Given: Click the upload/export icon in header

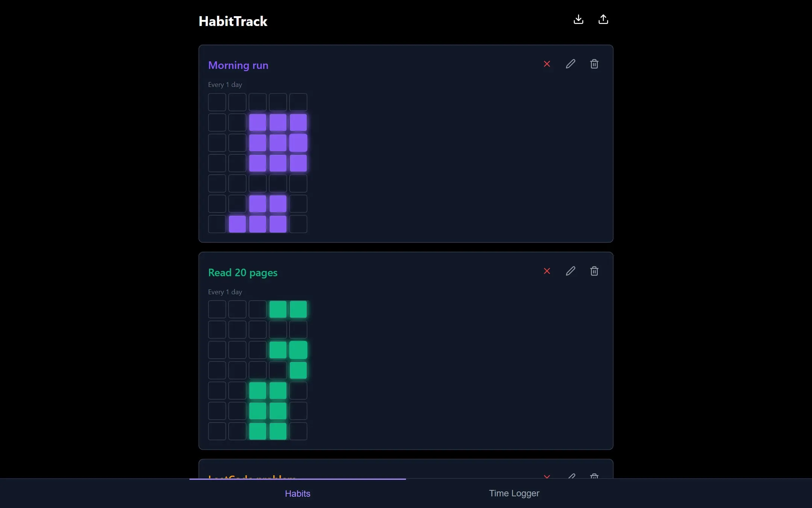Looking at the screenshot, I should click(x=603, y=20).
